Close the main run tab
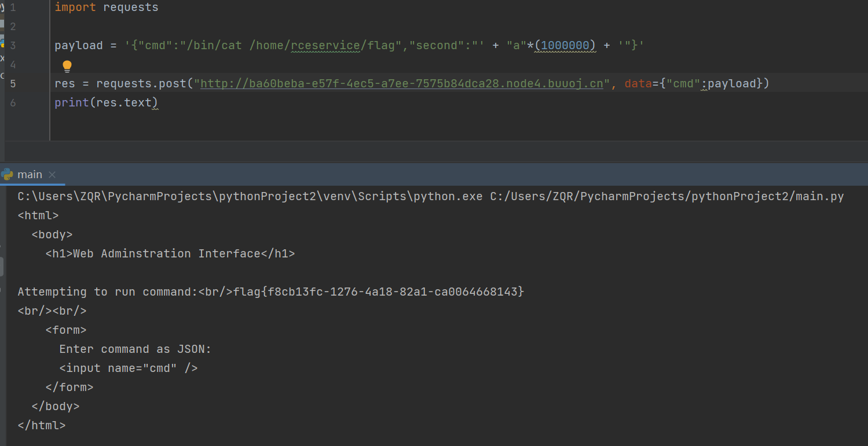The width and height of the screenshot is (868, 446). tap(52, 174)
